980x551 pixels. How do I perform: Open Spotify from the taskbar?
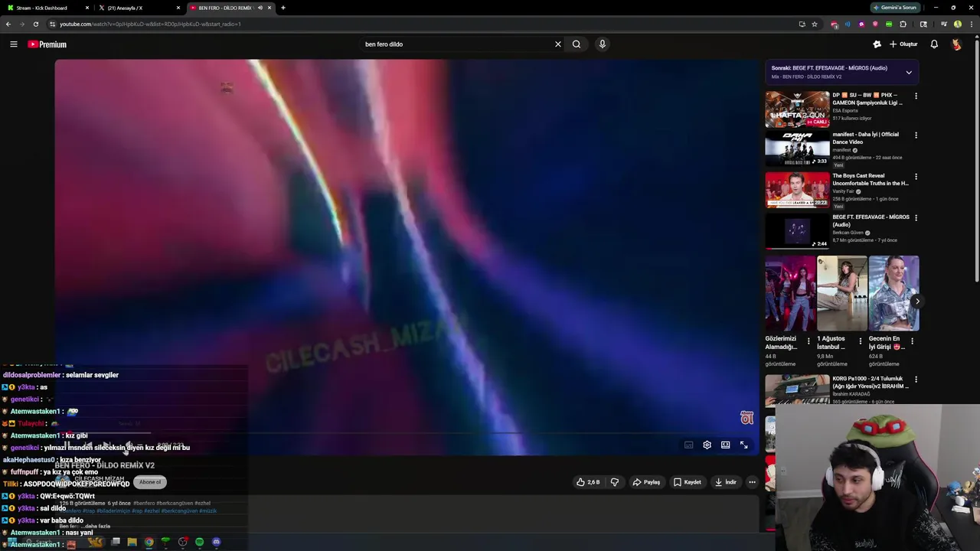pyautogui.click(x=199, y=542)
